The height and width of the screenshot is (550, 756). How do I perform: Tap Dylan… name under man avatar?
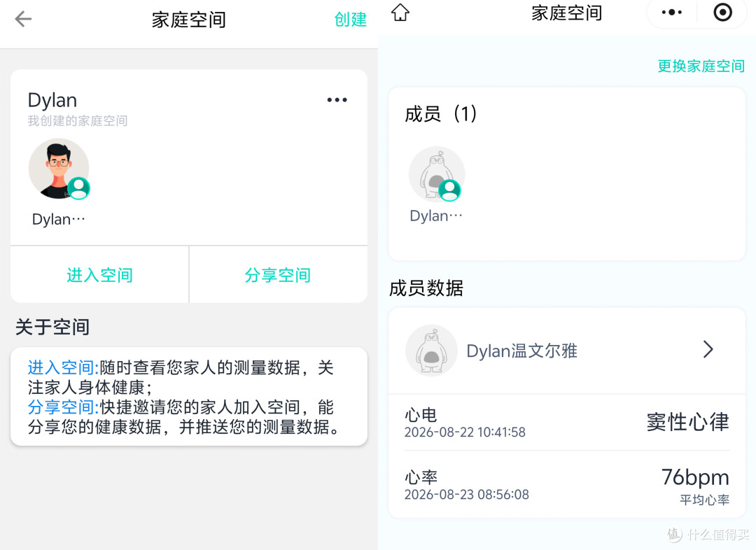(58, 219)
